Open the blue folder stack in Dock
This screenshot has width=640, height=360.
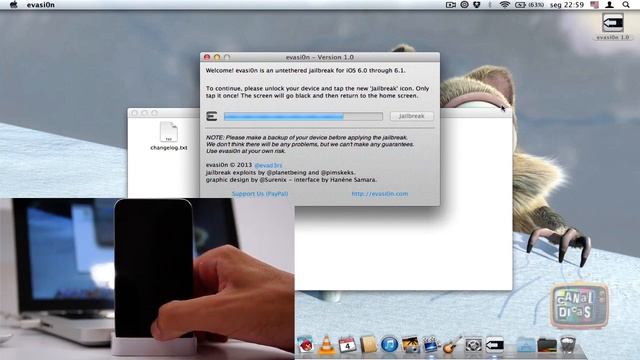pyautogui.click(x=526, y=345)
